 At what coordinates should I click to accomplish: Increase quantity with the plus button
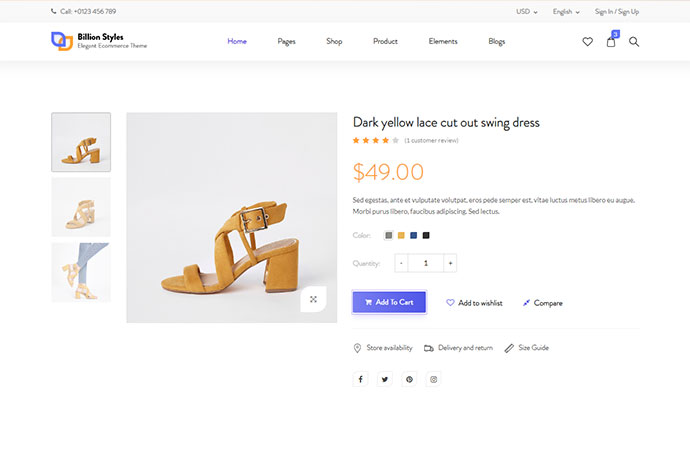[x=450, y=263]
